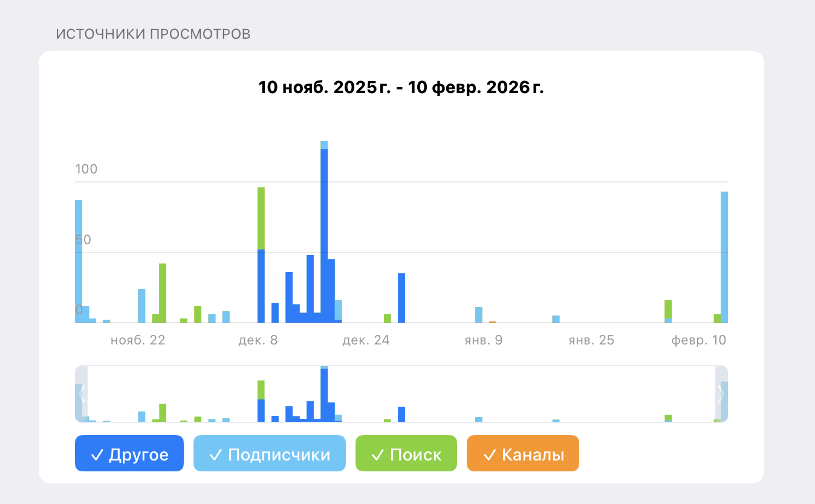
Task: Click the light blue cap atop the tallest bar
Action: coord(324,144)
